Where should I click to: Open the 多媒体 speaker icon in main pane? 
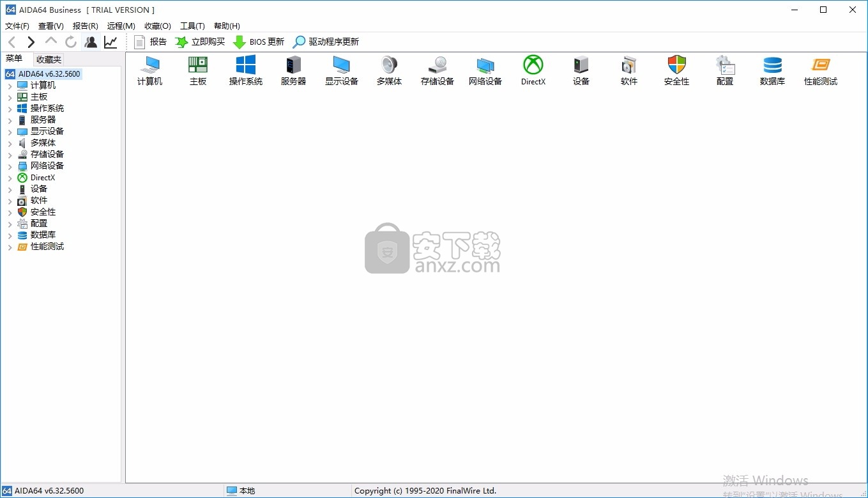click(390, 70)
